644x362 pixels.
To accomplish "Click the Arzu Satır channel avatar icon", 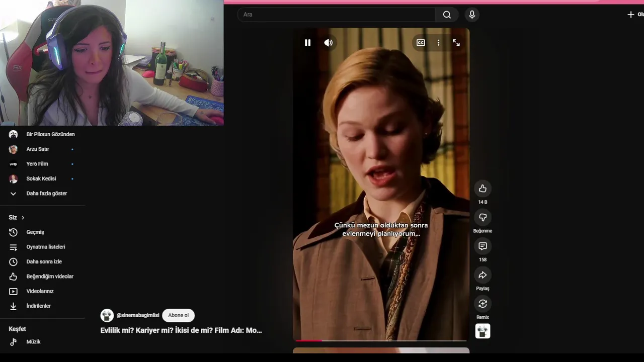I will pos(13,149).
